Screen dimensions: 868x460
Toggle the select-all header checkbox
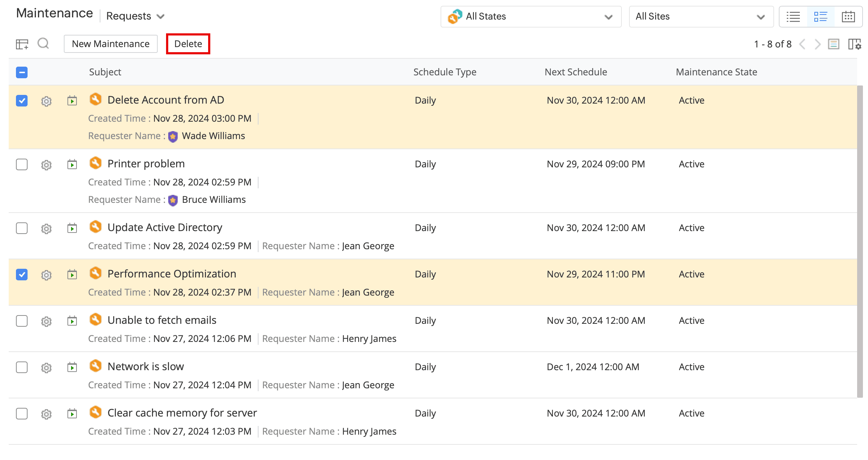pos(22,72)
